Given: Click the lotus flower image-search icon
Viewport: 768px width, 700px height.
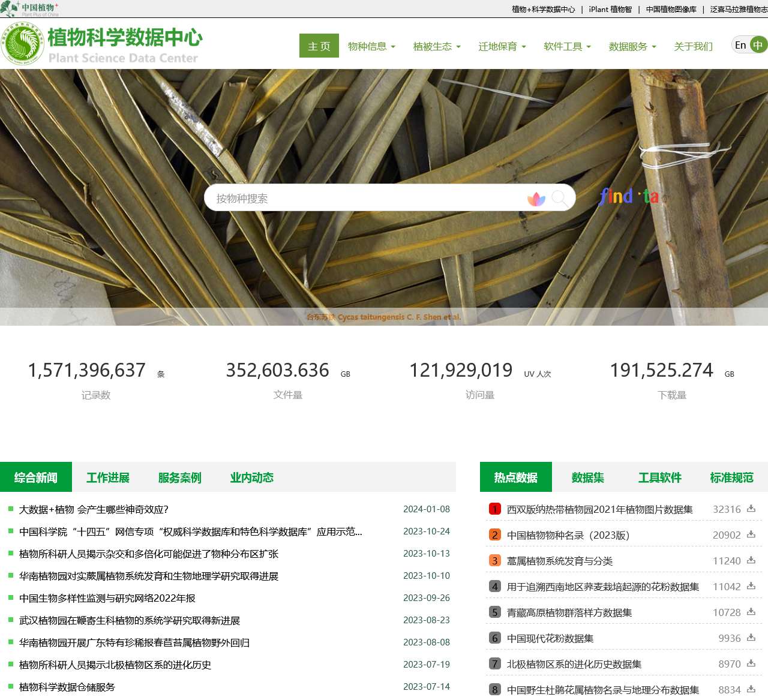Looking at the screenshot, I should (x=536, y=199).
